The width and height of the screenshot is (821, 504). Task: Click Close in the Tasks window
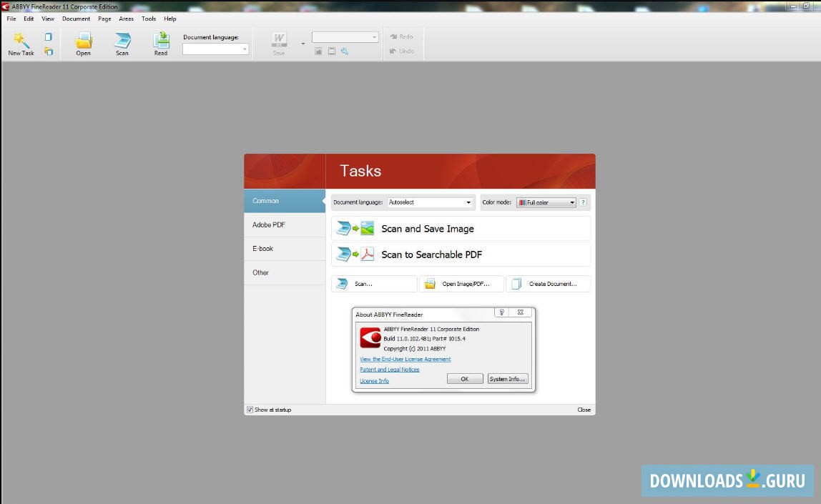[x=584, y=410]
